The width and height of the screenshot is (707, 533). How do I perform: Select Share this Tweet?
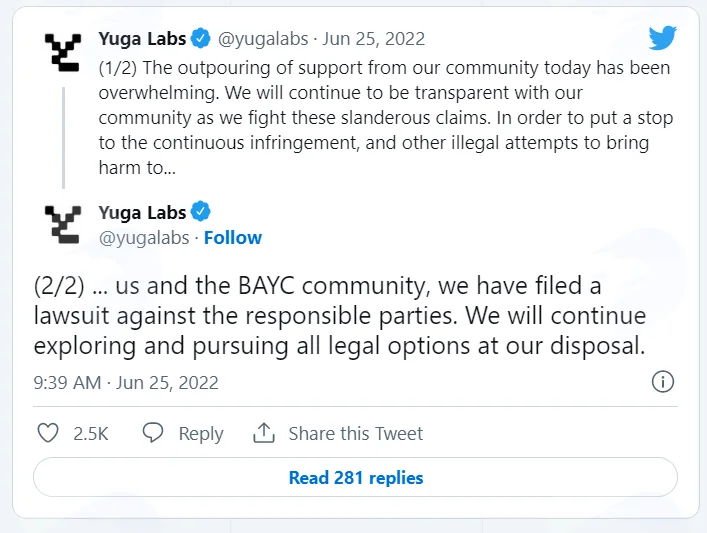(x=356, y=433)
